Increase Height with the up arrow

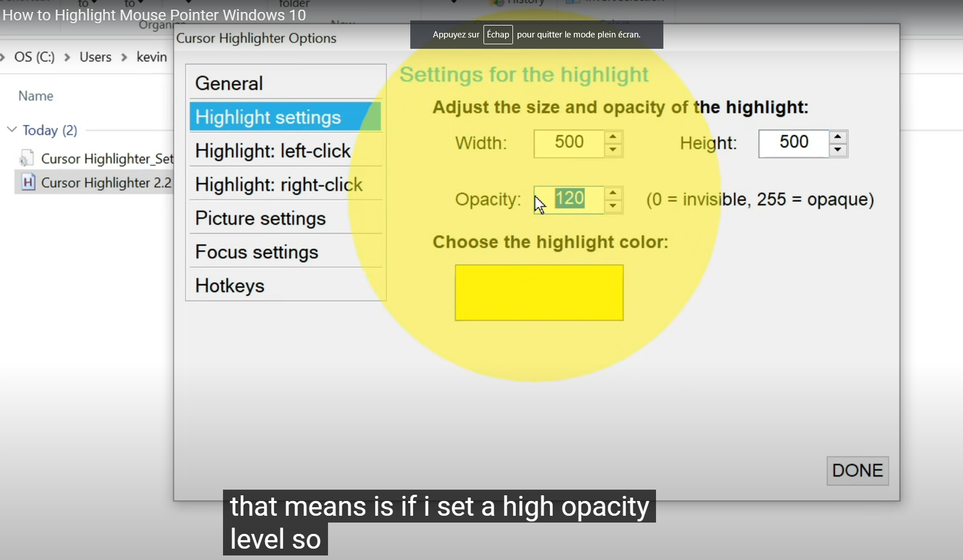coord(838,137)
